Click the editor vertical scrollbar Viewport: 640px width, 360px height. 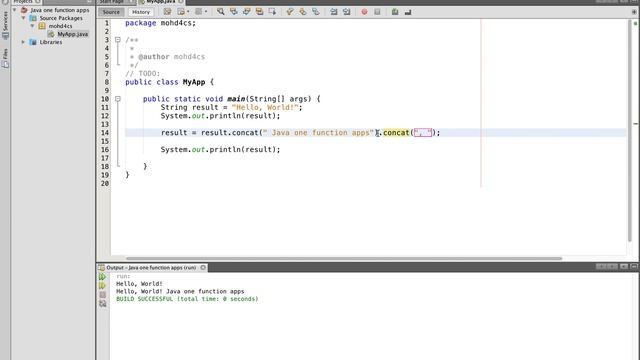pos(629,131)
